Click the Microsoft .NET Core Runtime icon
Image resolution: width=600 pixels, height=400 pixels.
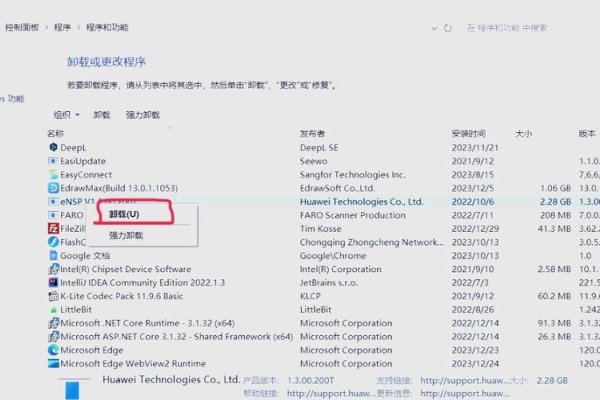click(x=53, y=323)
